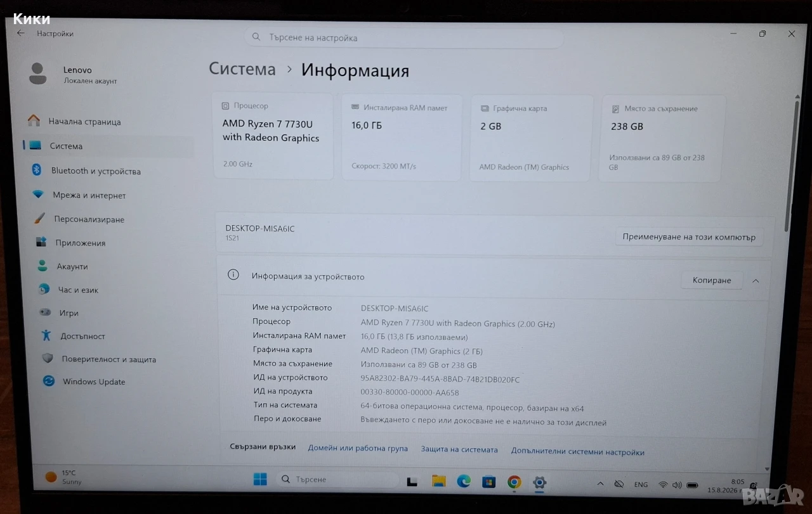Viewport: 812px width, 514px height.
Task: Click the taskbar Търсене search box
Action: pyautogui.click(x=336, y=480)
